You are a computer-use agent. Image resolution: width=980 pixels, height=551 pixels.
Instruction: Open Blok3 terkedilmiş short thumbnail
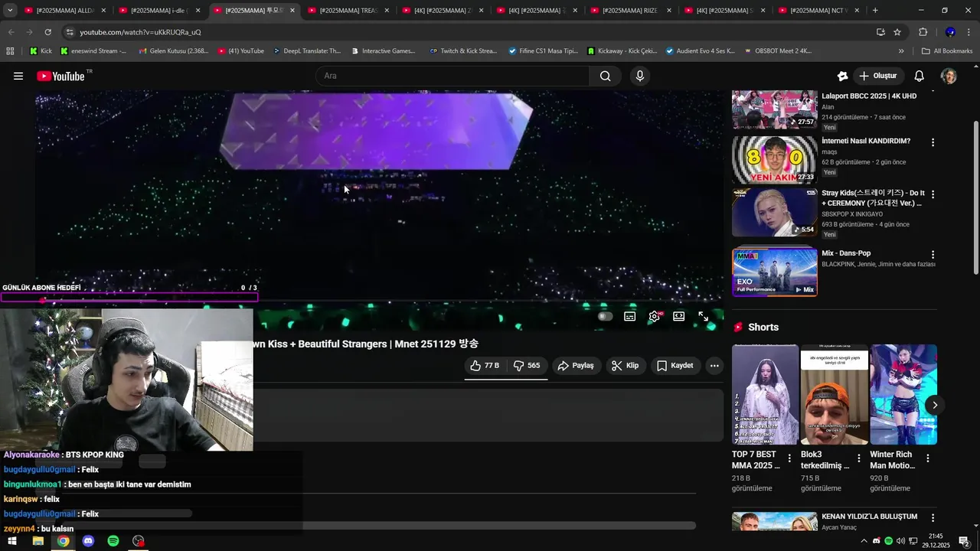[835, 394]
